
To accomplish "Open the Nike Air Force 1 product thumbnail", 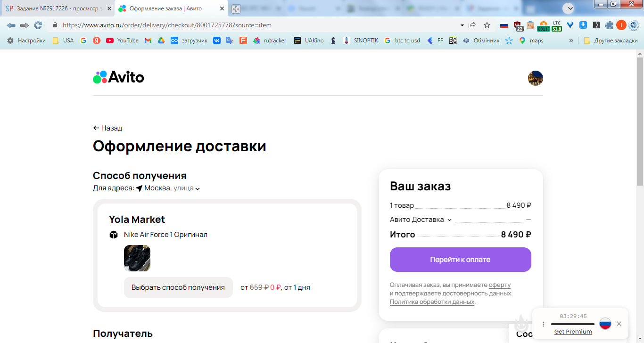I will pos(137,258).
